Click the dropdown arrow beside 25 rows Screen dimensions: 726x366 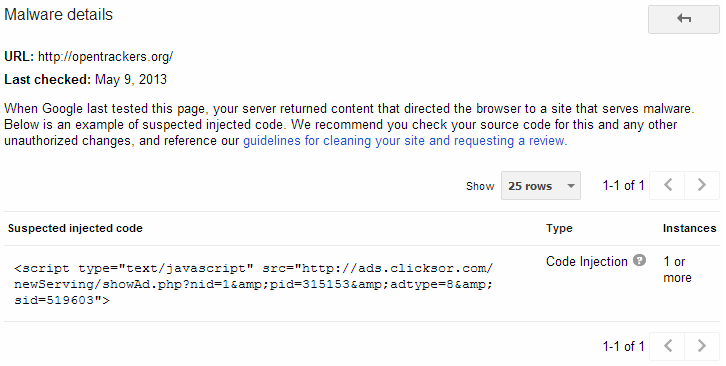[x=571, y=186]
